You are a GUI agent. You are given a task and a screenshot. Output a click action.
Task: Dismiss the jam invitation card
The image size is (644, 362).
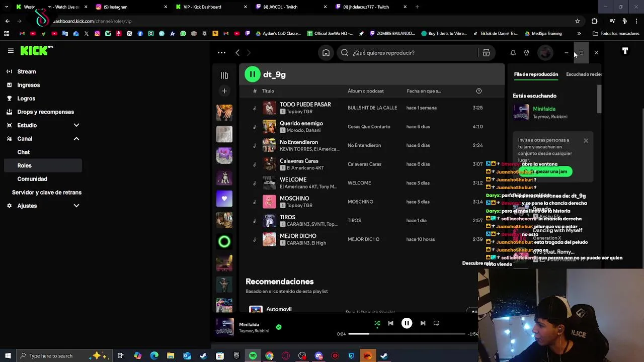(586, 141)
